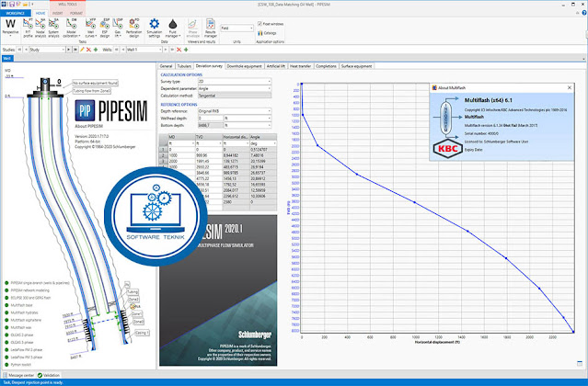Expand the Survey type dropdown
This screenshot has height=386, width=588.
click(x=235, y=81)
